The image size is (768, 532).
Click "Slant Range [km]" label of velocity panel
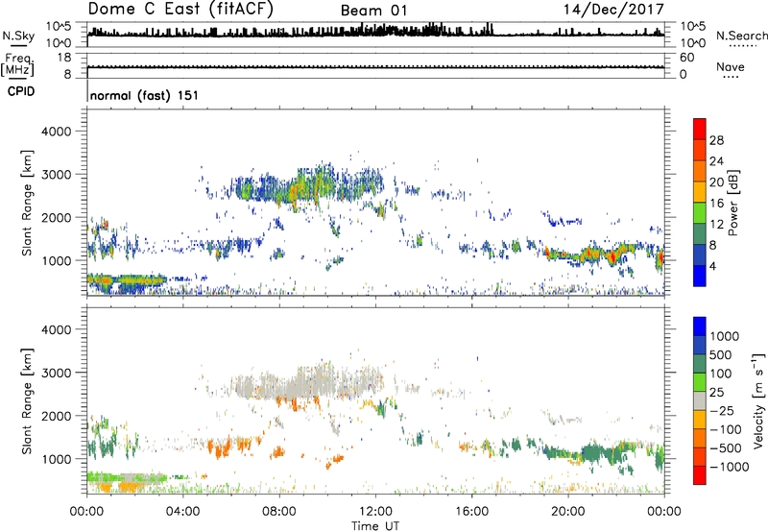(27, 401)
